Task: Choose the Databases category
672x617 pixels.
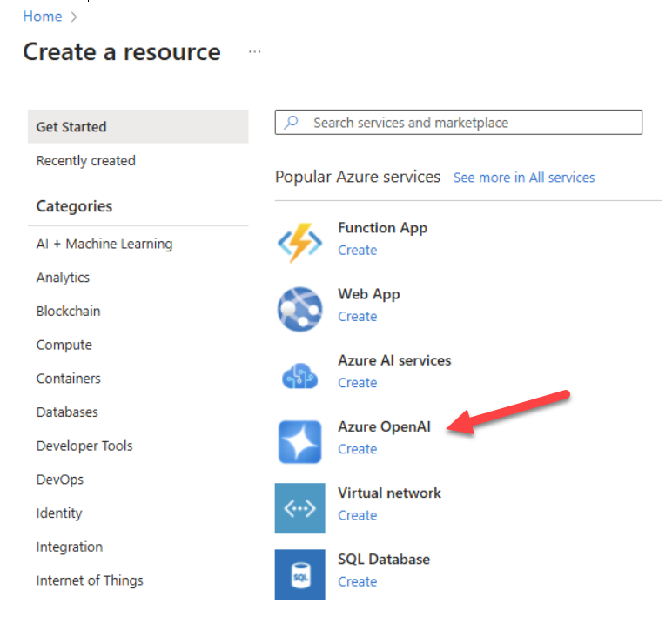Action: (67, 412)
